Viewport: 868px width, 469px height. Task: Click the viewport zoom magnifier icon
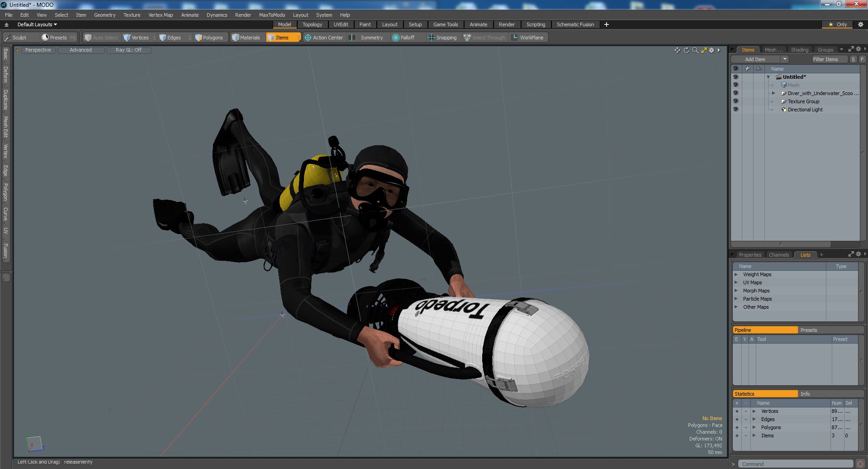(695, 50)
